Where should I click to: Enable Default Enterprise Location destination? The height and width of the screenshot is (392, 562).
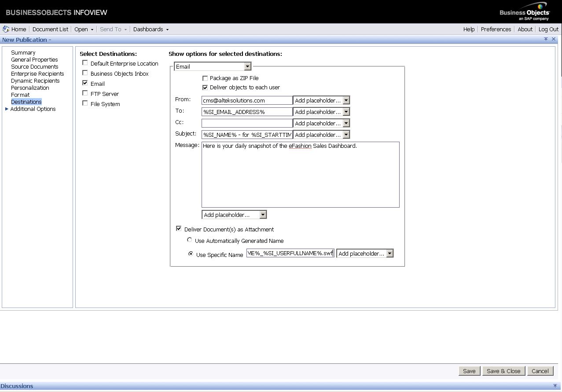pyautogui.click(x=85, y=63)
